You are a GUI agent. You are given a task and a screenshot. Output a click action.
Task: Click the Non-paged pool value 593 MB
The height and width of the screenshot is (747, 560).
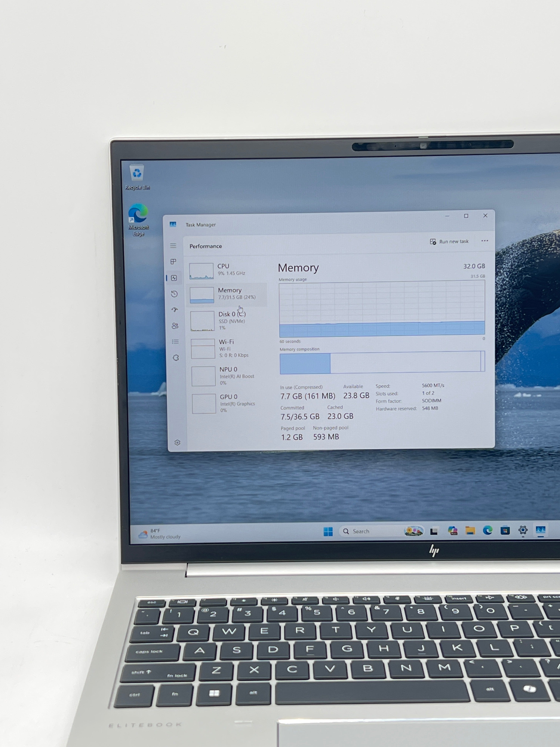[x=326, y=437]
